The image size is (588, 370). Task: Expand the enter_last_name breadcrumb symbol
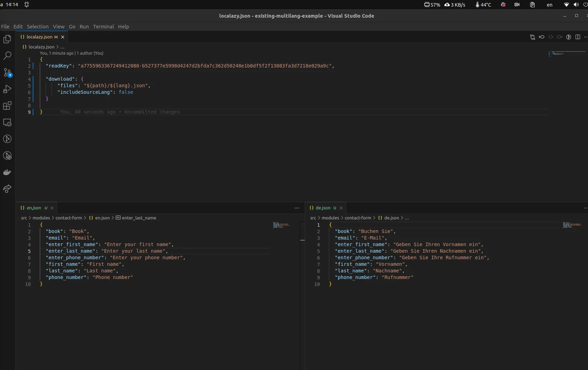tap(139, 218)
